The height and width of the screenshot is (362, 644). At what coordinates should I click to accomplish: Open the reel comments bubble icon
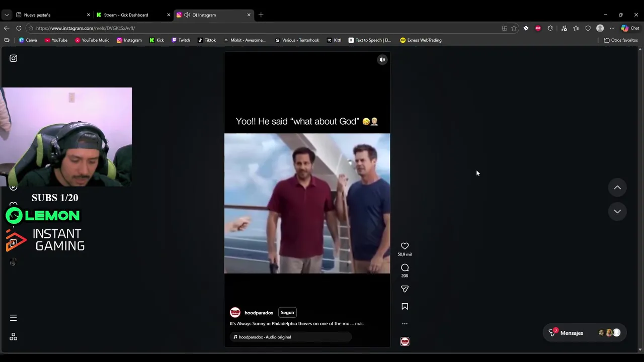405,267
